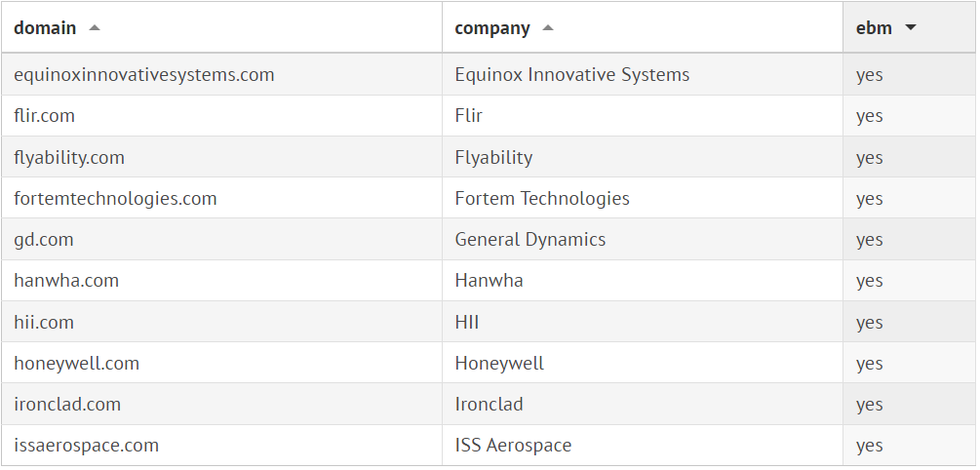Select the HII company cell
The height and width of the screenshot is (470, 980).
coord(467,323)
